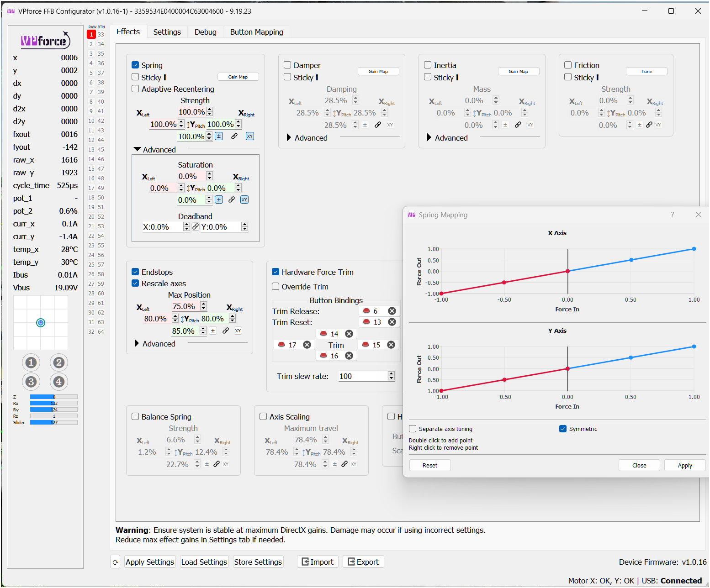Enable Separate axis tuning in Spring Mapping
This screenshot has width=710, height=588.
point(413,429)
